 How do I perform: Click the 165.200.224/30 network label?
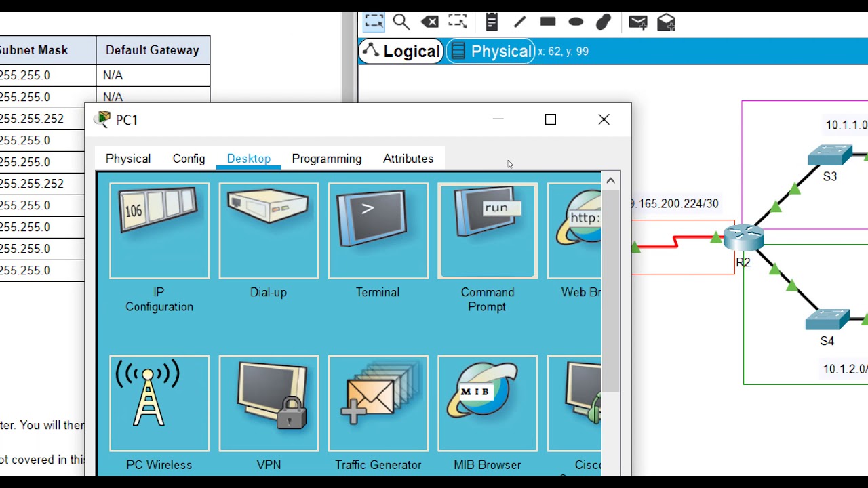point(675,203)
